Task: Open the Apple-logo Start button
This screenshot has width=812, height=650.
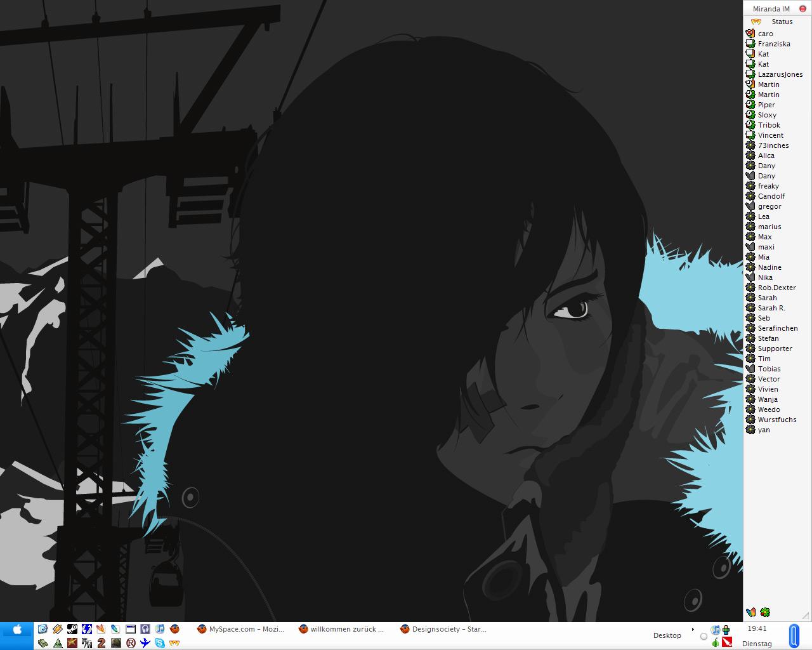Action: (17, 630)
